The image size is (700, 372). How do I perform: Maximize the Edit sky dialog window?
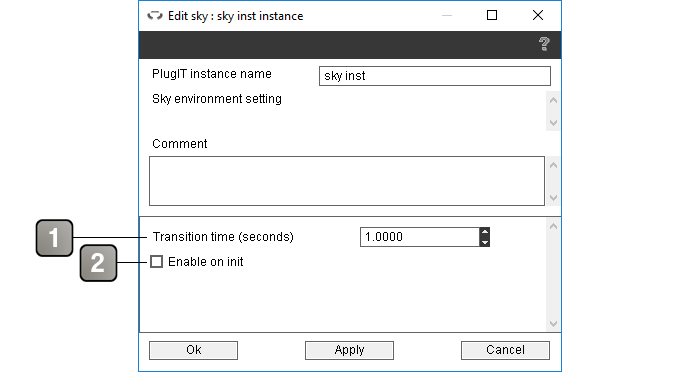click(x=492, y=16)
